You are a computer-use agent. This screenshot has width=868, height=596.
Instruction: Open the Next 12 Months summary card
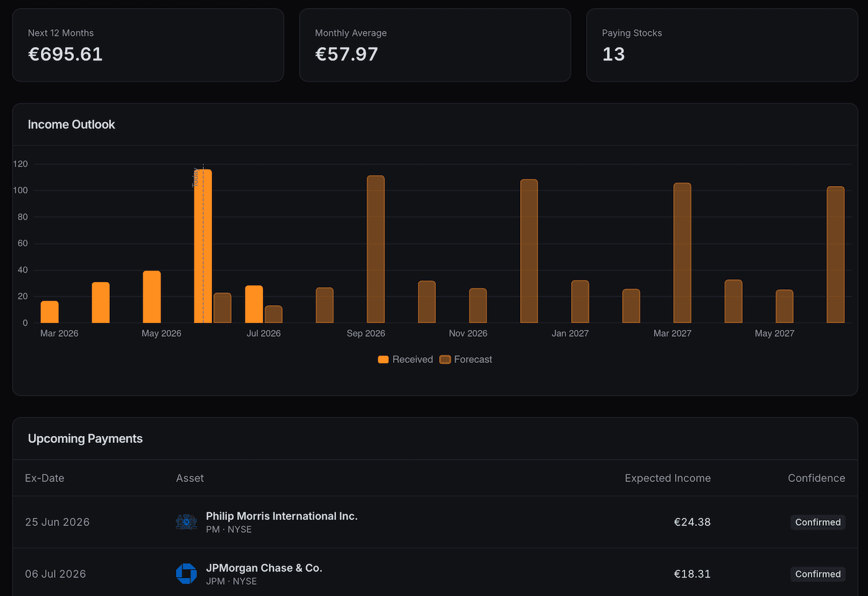(x=148, y=45)
